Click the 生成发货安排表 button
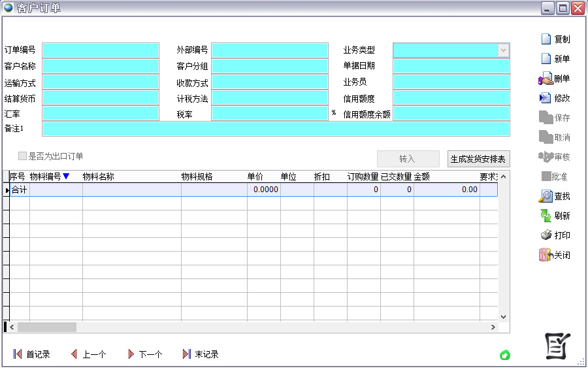The image size is (588, 368). coord(478,159)
